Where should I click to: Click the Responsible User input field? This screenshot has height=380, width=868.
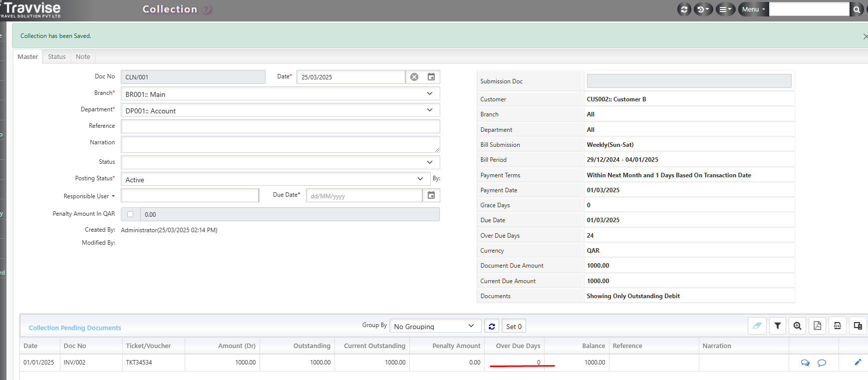tap(190, 195)
